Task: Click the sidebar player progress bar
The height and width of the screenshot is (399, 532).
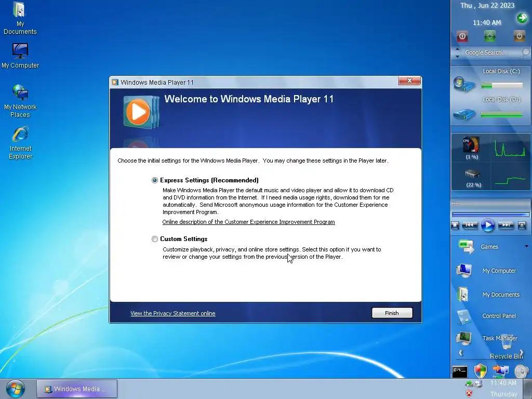Action: pos(490,215)
